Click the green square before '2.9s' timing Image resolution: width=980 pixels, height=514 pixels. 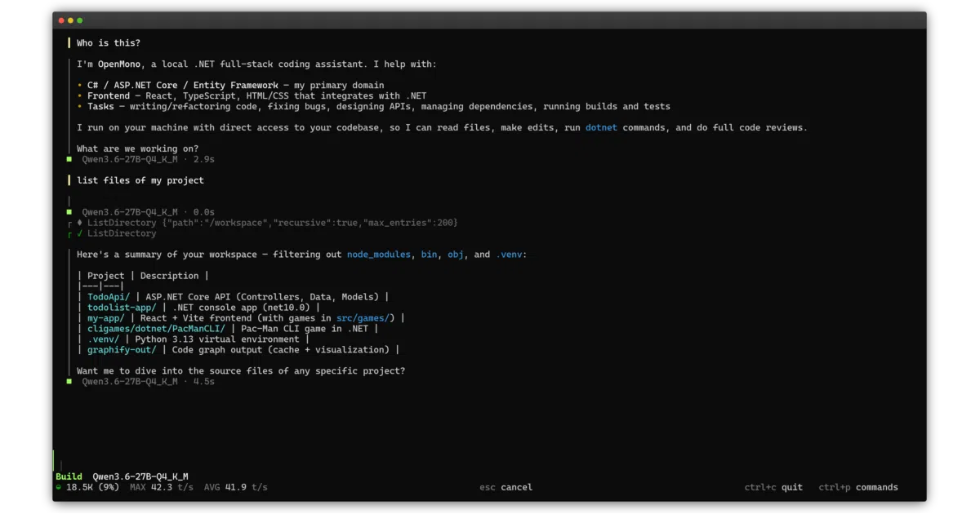(x=70, y=159)
